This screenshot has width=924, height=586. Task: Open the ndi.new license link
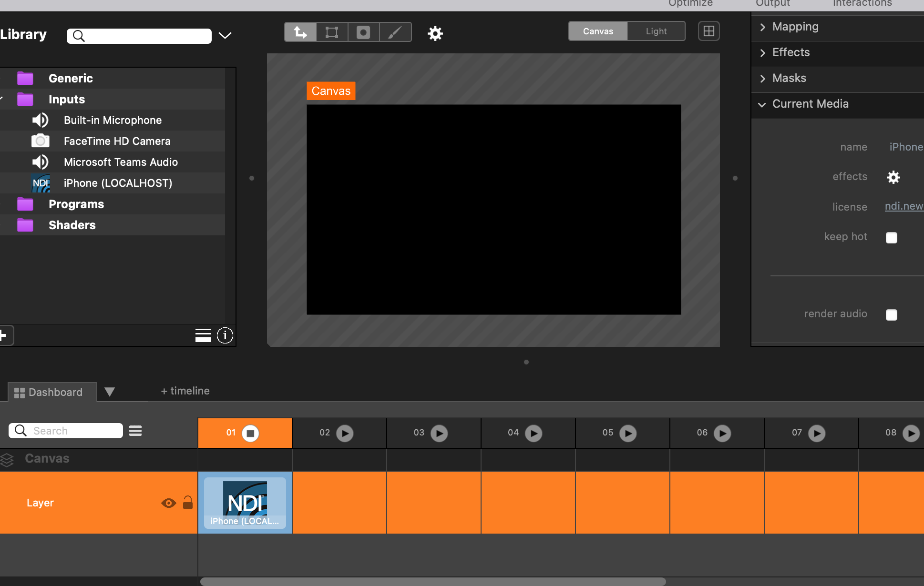click(x=903, y=206)
